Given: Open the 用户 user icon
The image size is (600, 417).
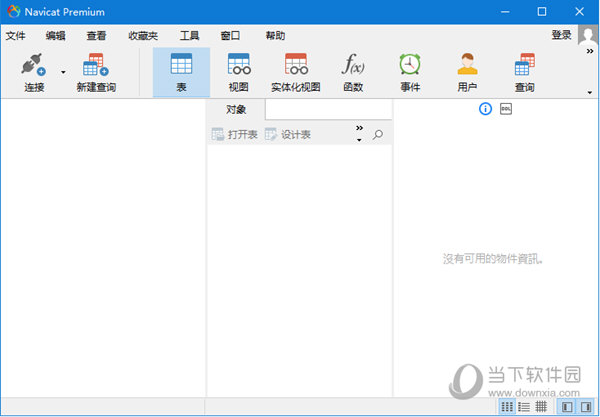Looking at the screenshot, I should [x=467, y=64].
